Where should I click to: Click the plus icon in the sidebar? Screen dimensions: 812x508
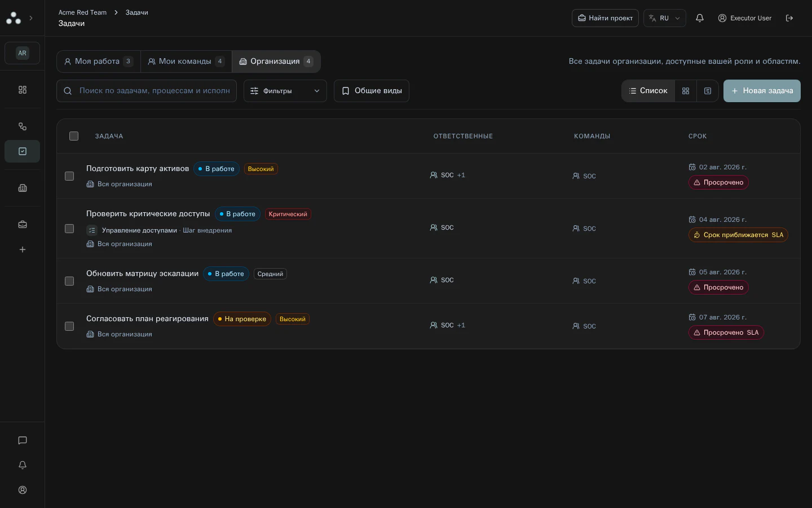pos(23,249)
